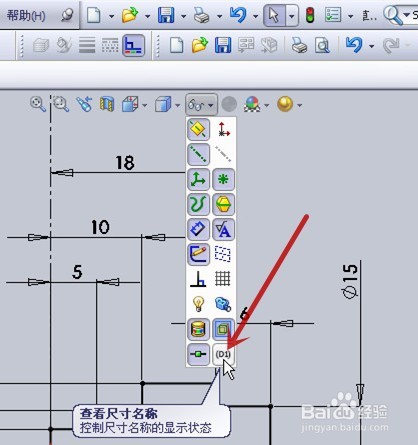The width and height of the screenshot is (418, 445).
Task: Toggle View Planes in the hide/show panel
Action: coord(199,129)
